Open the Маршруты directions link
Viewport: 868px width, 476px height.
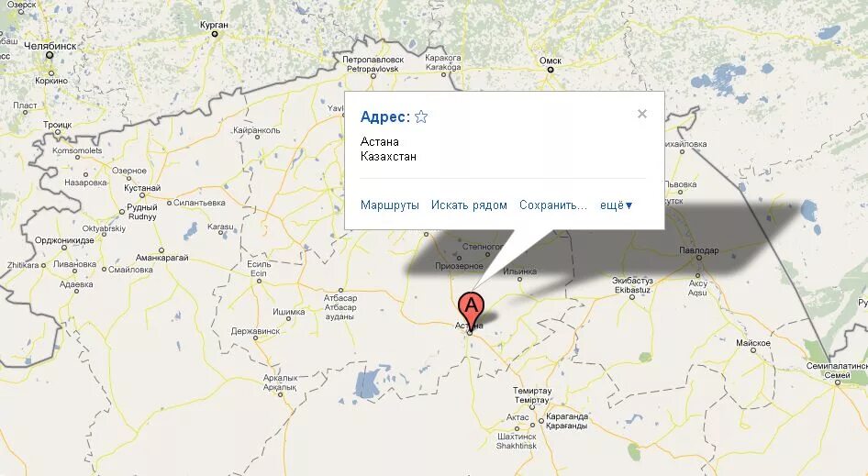click(390, 205)
